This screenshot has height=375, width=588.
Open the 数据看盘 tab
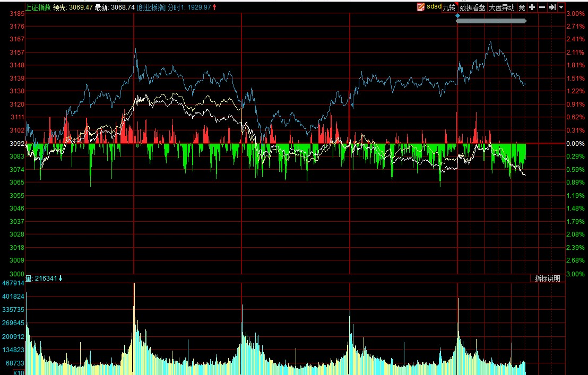[472, 7]
